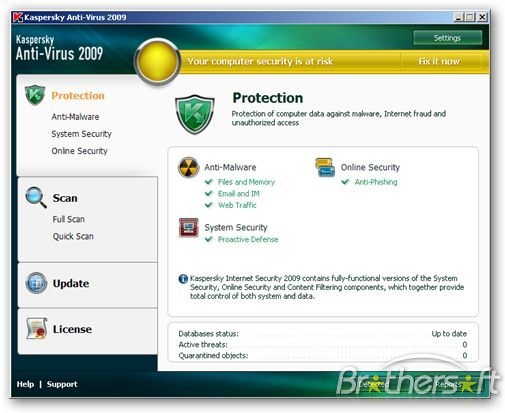Click the Fix it now button

[x=439, y=61]
